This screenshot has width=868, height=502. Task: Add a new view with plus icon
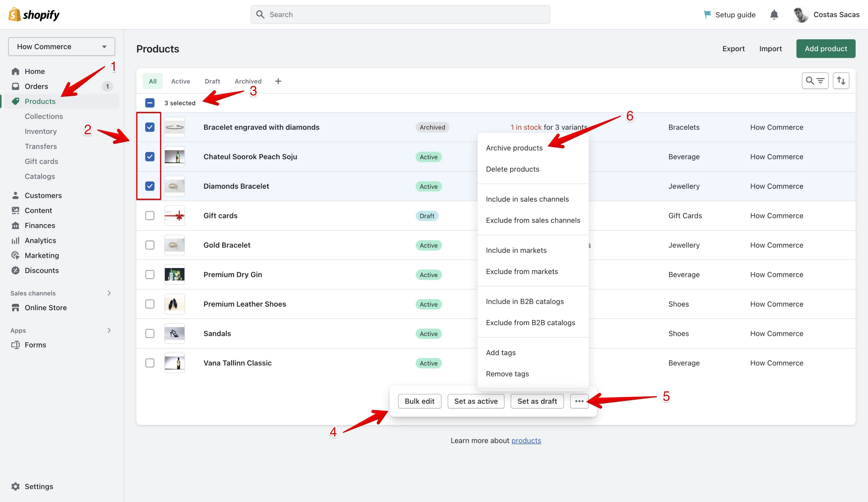278,81
